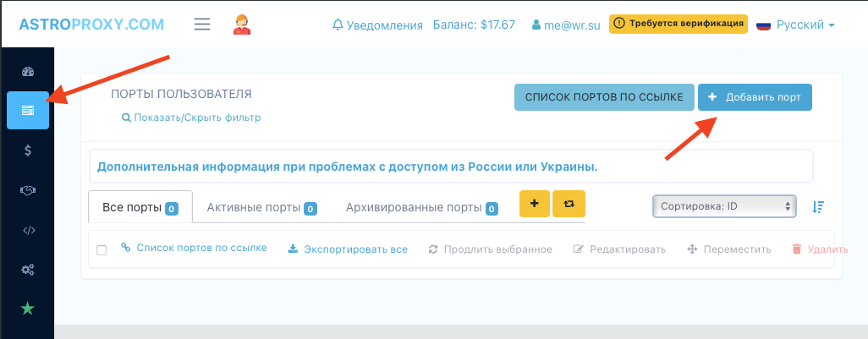The width and height of the screenshot is (868, 339).
Task: Click Переместить in the toolbar
Action: coord(729,249)
